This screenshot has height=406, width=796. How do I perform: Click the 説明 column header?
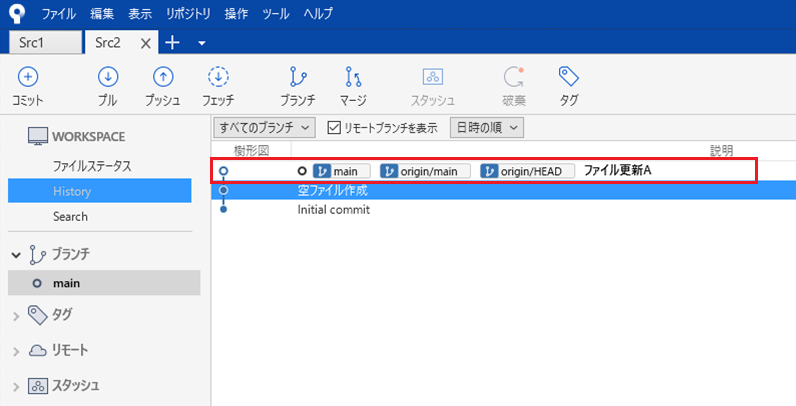[x=721, y=150]
